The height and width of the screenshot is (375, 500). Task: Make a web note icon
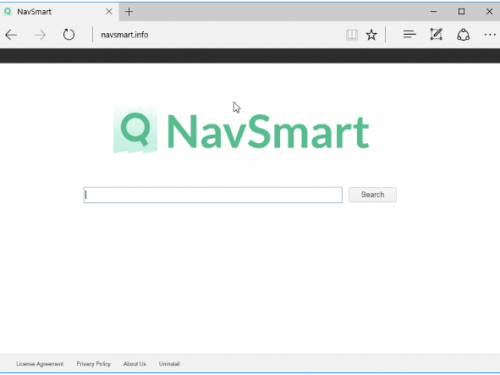coord(436,34)
